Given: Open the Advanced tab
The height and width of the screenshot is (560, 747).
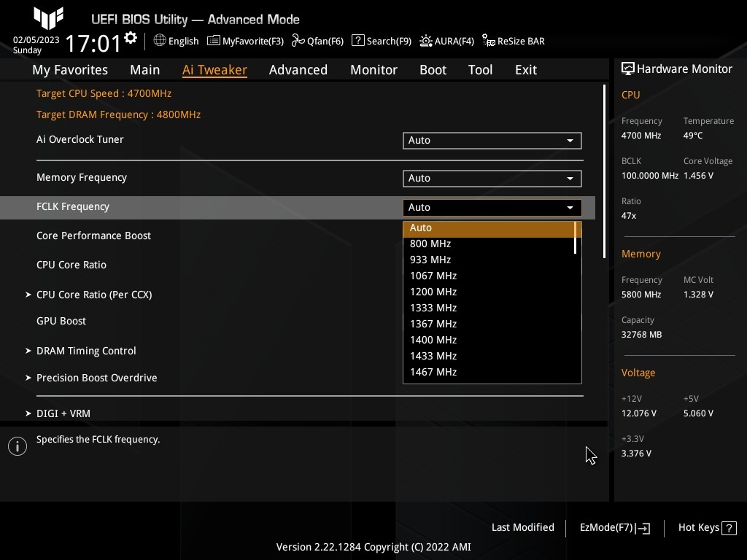Looking at the screenshot, I should (298, 70).
